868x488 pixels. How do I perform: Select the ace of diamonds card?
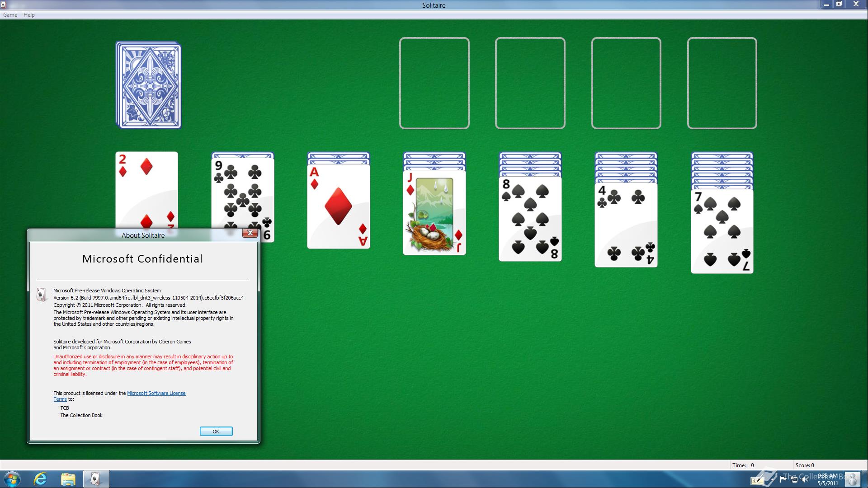pos(339,206)
